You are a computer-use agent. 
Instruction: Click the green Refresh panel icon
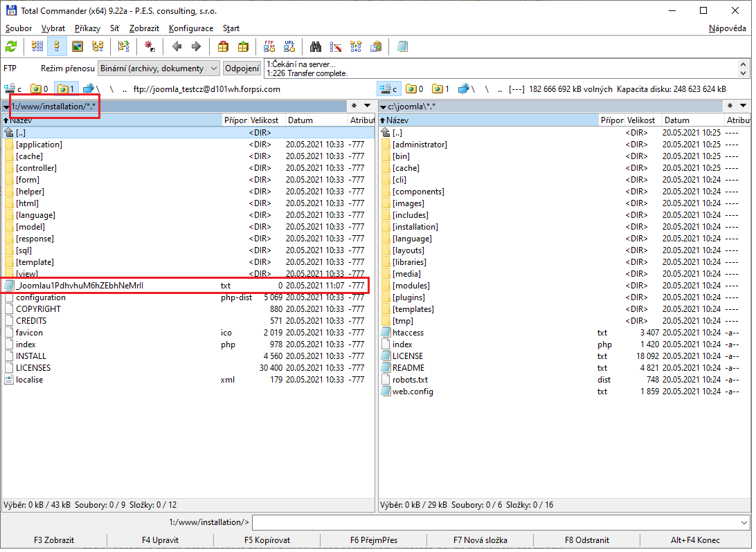coord(11,47)
